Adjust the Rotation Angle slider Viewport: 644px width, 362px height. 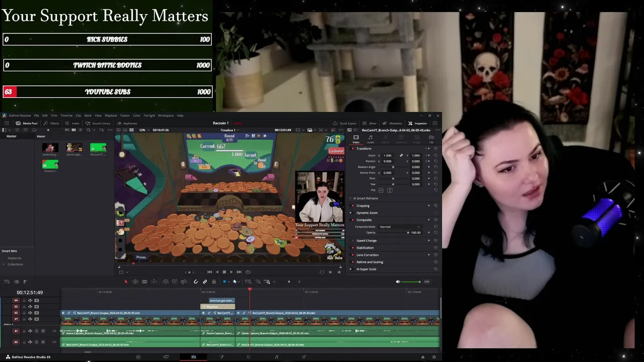tap(393, 167)
